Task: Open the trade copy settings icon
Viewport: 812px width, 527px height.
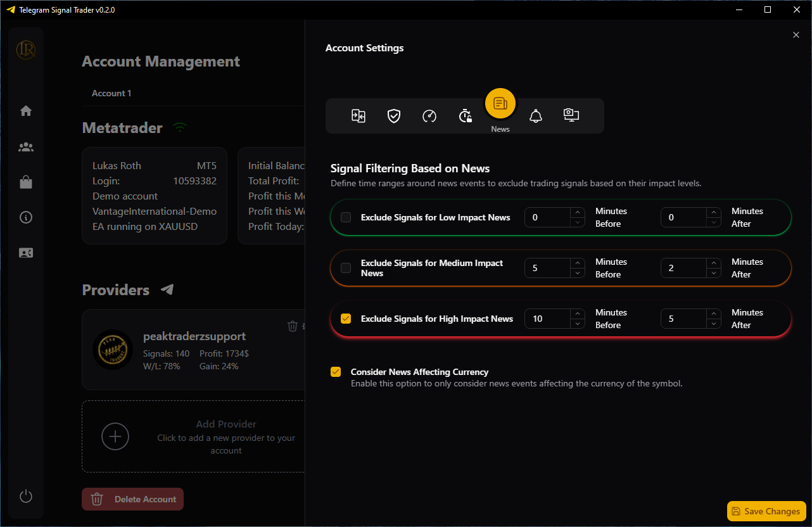Action: (358, 116)
